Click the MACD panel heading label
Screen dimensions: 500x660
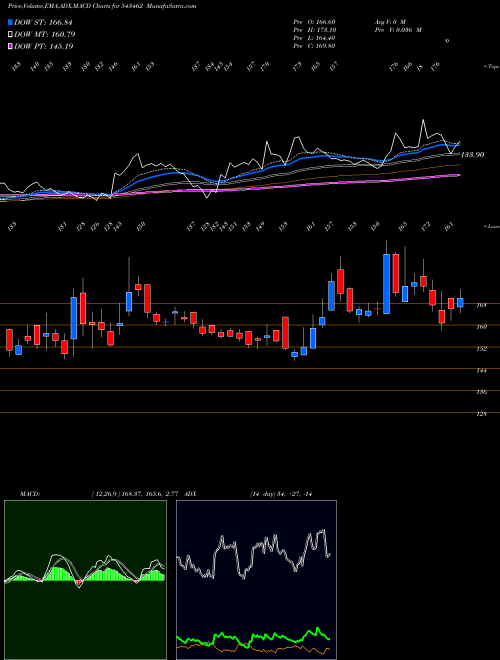tap(30, 494)
